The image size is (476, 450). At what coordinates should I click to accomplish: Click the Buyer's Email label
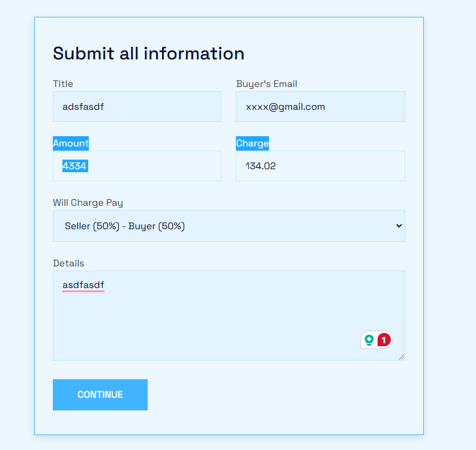pos(267,84)
